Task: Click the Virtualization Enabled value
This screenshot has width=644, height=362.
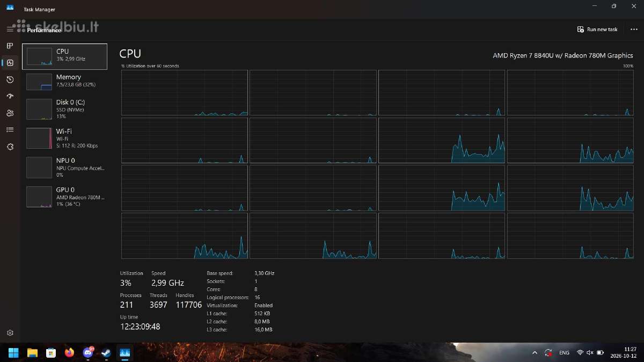Action: [x=264, y=306]
